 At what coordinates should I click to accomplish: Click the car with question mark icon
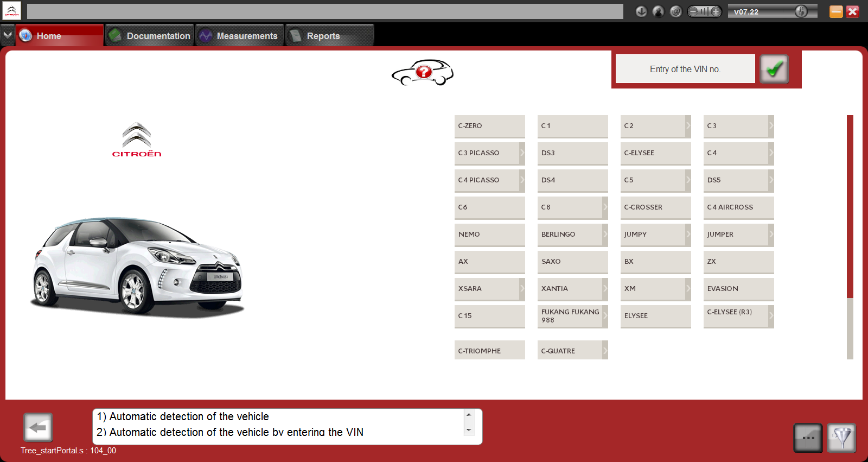pos(423,72)
